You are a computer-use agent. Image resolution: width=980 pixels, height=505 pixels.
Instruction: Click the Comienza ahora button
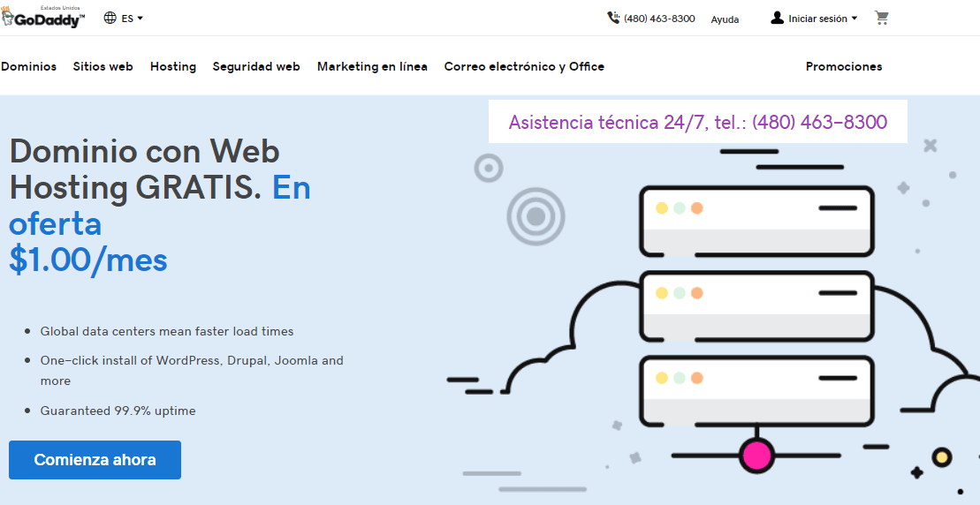tap(95, 460)
